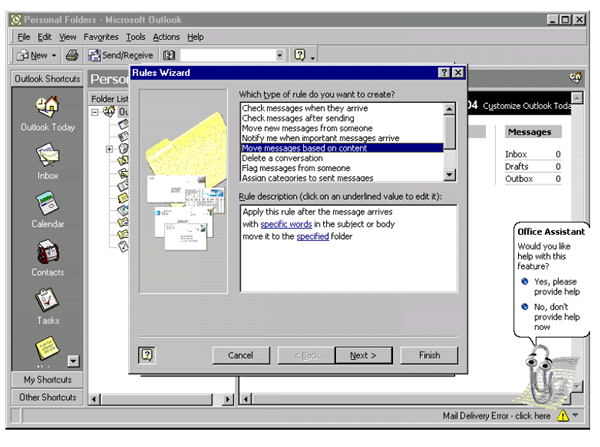Click the rule list scrollbar thumb

(x=450, y=132)
